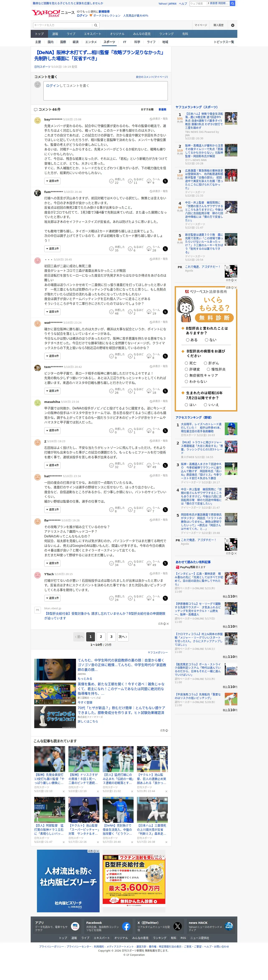This screenshot has width=268, height=980.
Task: Share fum******** comment on X
Action: [x=165, y=249]
